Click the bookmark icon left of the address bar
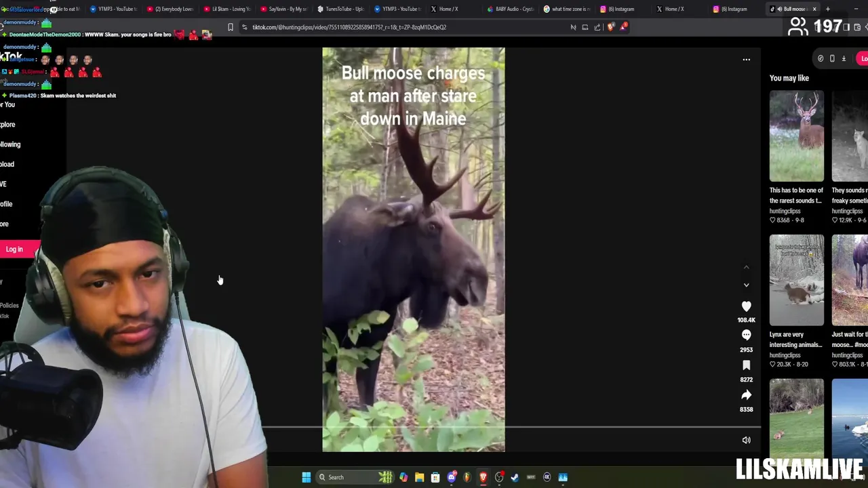Image resolution: width=868 pixels, height=488 pixels. tap(230, 27)
